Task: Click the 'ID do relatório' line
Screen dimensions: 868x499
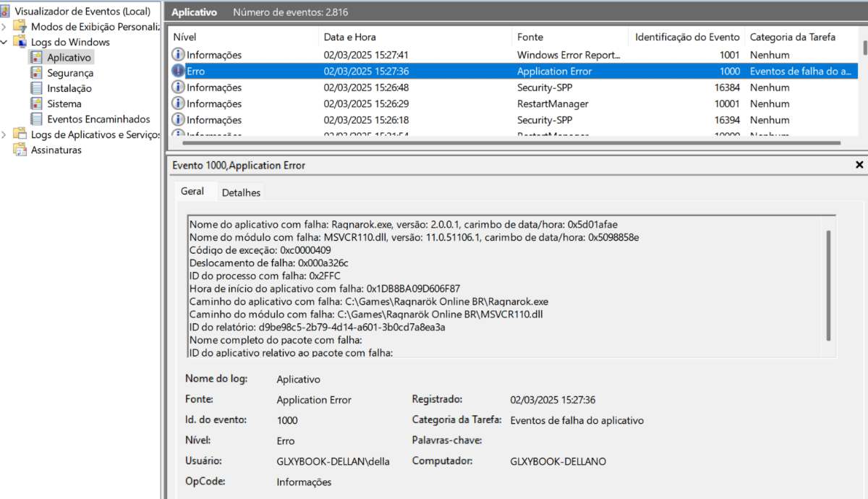Action: (317, 327)
